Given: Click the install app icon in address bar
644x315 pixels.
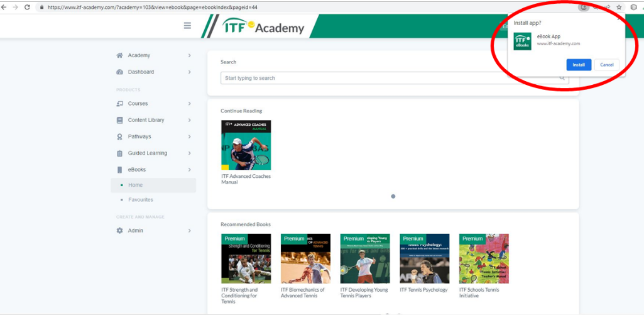Looking at the screenshot, I should coord(584,7).
